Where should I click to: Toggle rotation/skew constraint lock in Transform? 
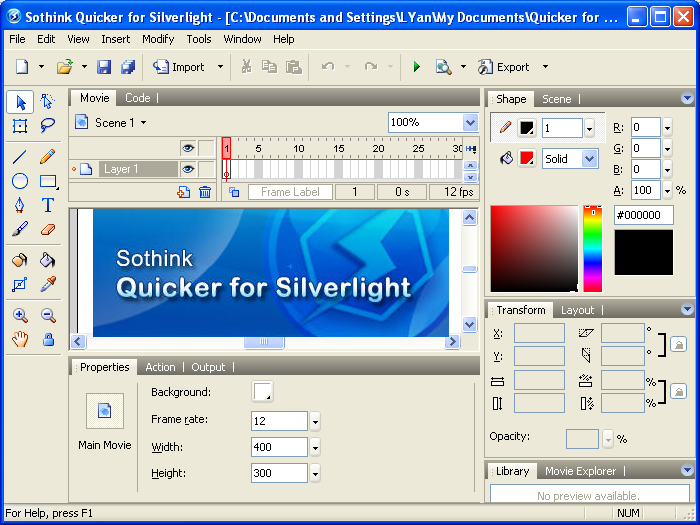click(678, 345)
